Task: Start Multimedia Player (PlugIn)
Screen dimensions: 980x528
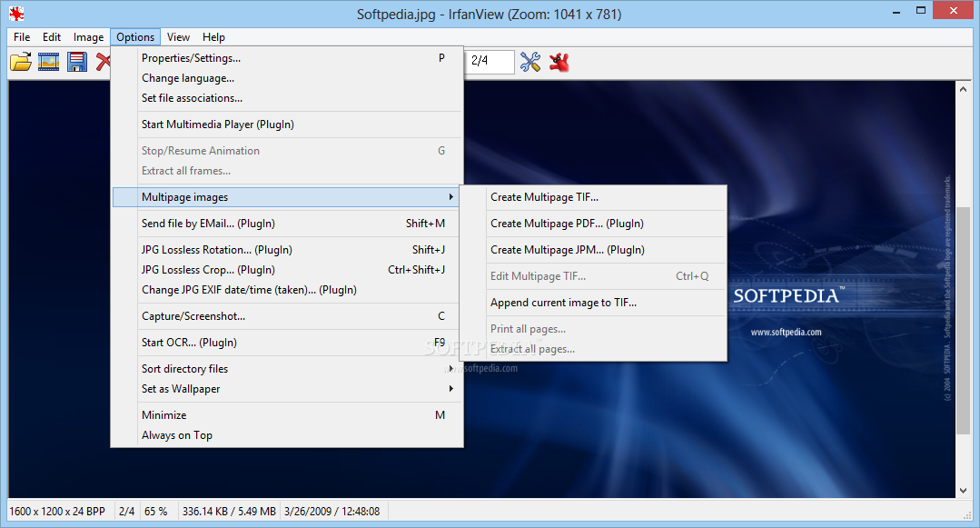Action: pyautogui.click(x=288, y=125)
